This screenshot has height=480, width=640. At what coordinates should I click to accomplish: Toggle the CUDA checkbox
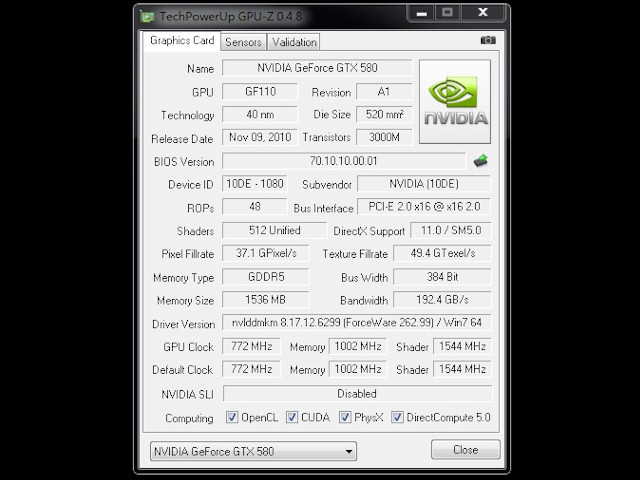[291, 417]
